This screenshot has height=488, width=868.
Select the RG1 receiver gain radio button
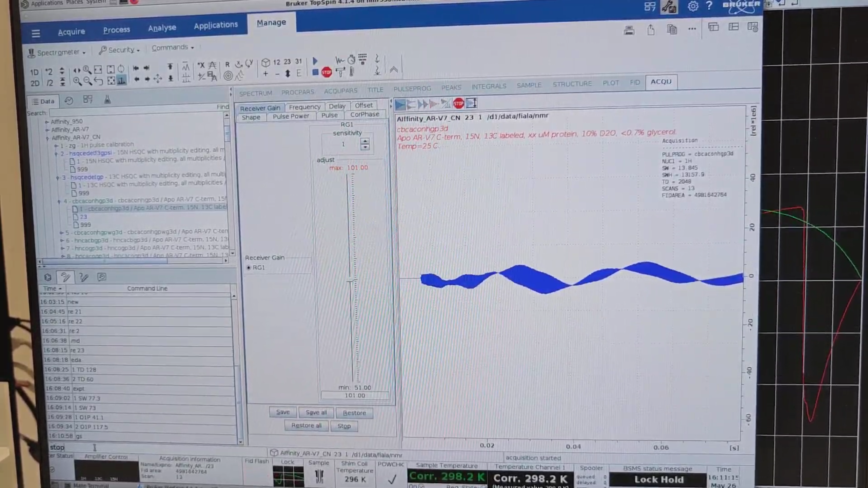(x=249, y=268)
